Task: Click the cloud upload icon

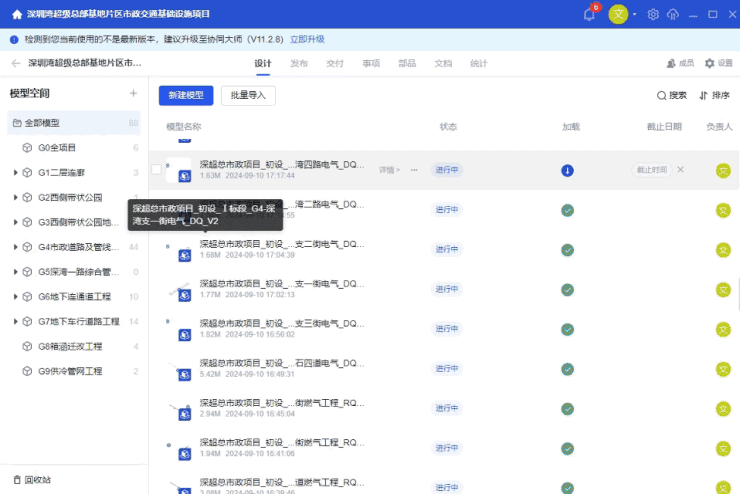Action: (x=672, y=14)
